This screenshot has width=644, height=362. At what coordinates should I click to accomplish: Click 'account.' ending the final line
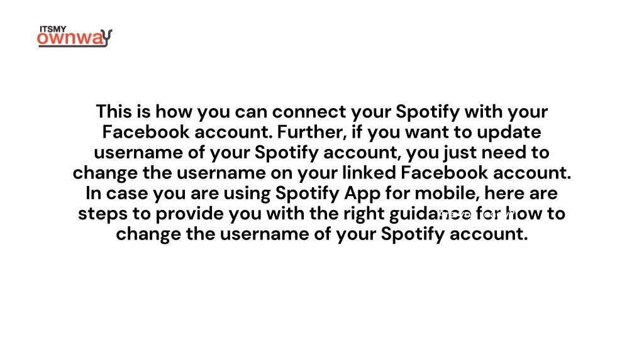pos(489,234)
